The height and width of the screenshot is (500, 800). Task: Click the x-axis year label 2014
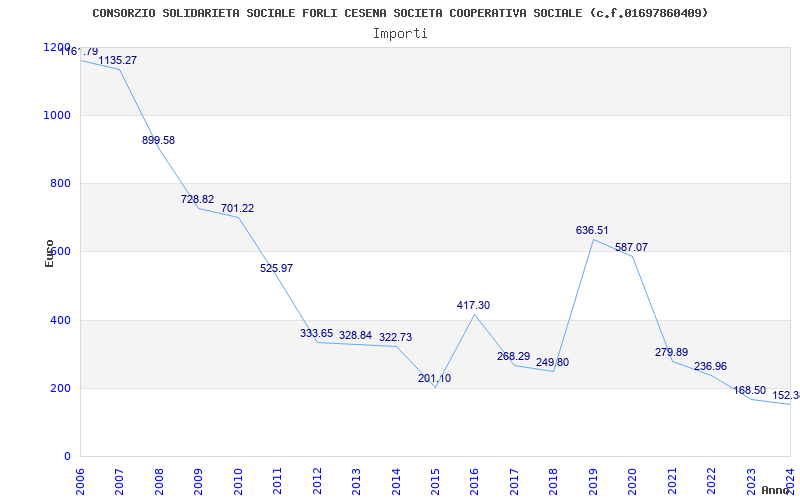coord(396,481)
